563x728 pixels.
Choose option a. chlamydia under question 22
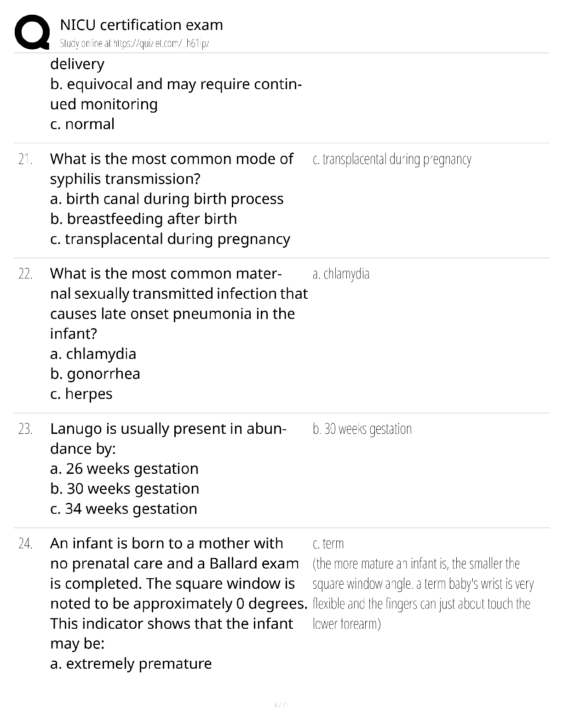click(x=93, y=354)
